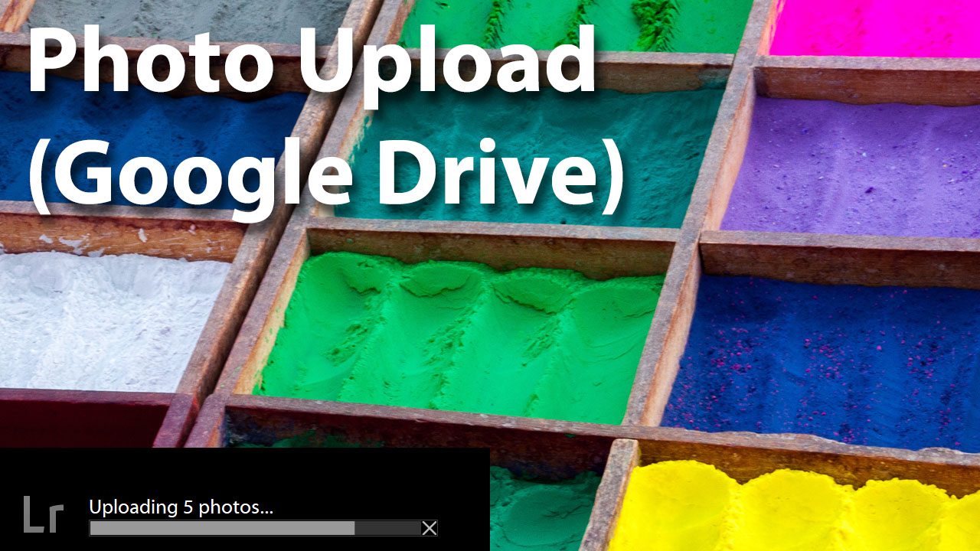
Task: Select the Lr badge in bottom-left corner
Action: pyautogui.click(x=42, y=517)
